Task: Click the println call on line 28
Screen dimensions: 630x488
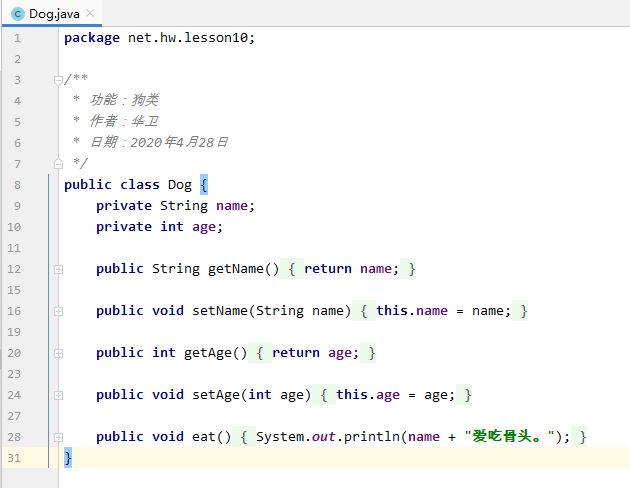Action: click(372, 437)
